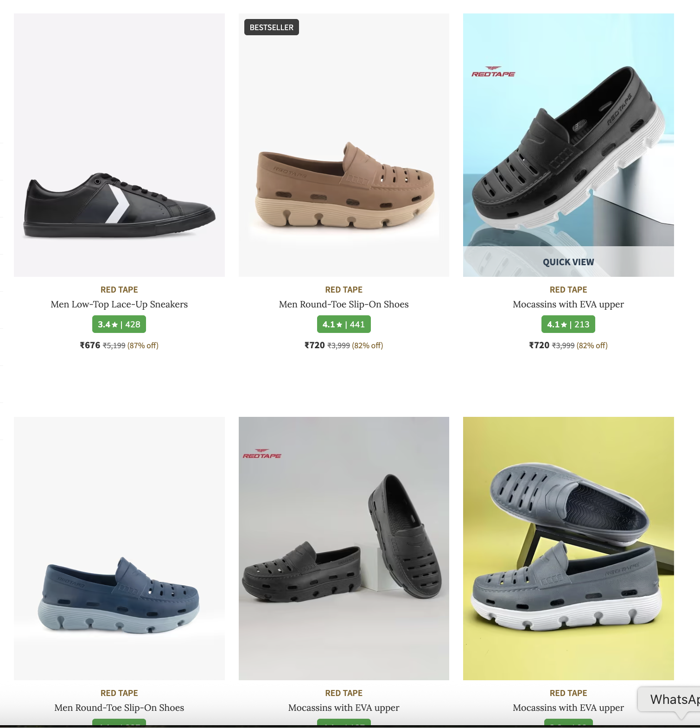Open Men Low-Top Lace-Up Sneakers title link
Image resolution: width=700 pixels, height=728 pixels.
(x=119, y=304)
